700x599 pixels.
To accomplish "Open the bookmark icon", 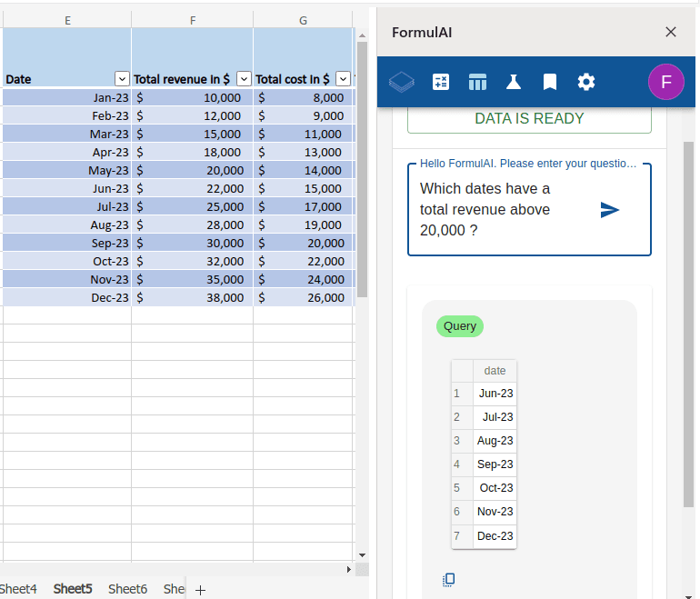I will [x=550, y=82].
